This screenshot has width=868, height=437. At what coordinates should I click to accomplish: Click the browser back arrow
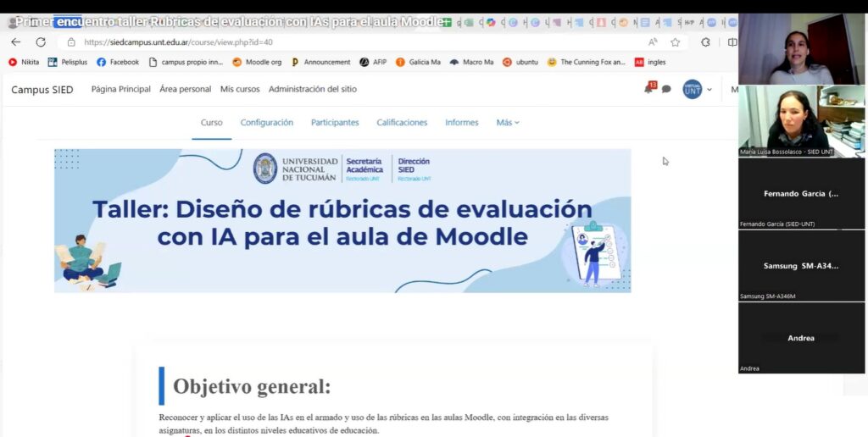pos(15,42)
